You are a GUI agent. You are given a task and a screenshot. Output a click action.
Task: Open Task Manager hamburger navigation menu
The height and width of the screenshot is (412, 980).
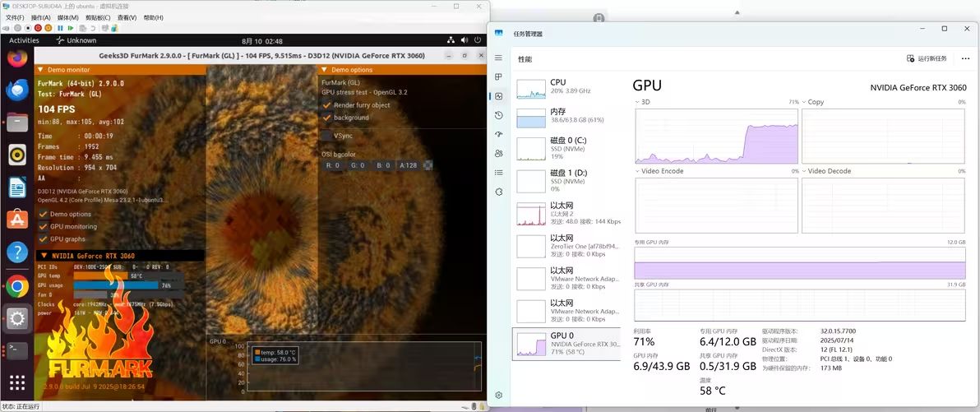click(x=498, y=58)
